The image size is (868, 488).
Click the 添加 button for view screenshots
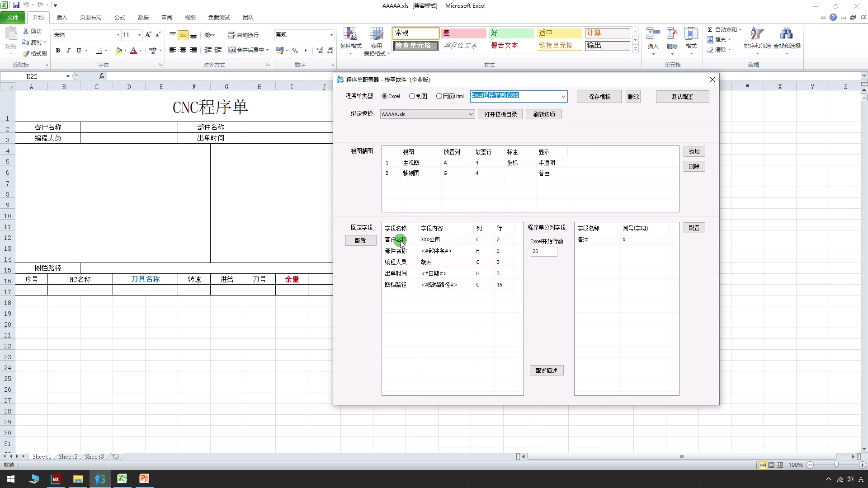(694, 152)
